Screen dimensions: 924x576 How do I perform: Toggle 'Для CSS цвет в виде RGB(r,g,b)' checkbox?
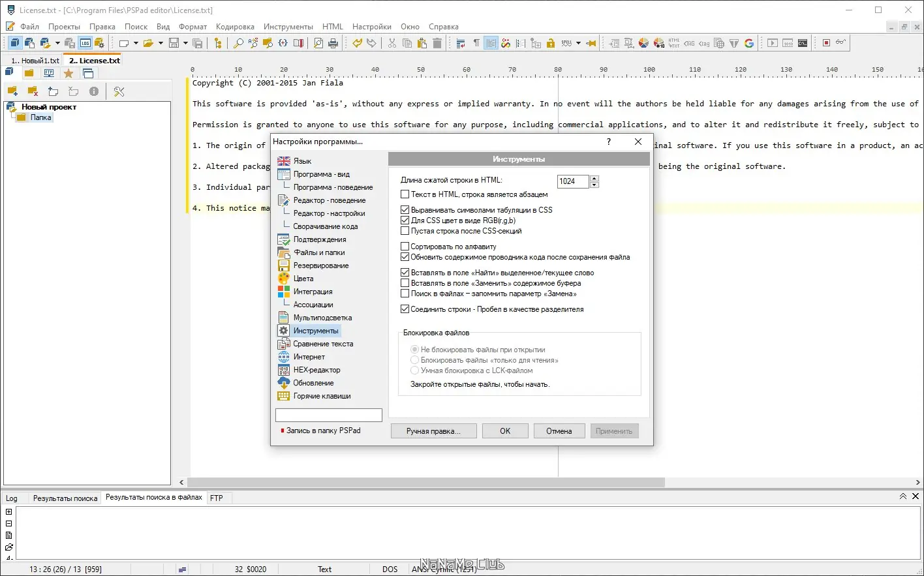pyautogui.click(x=405, y=220)
